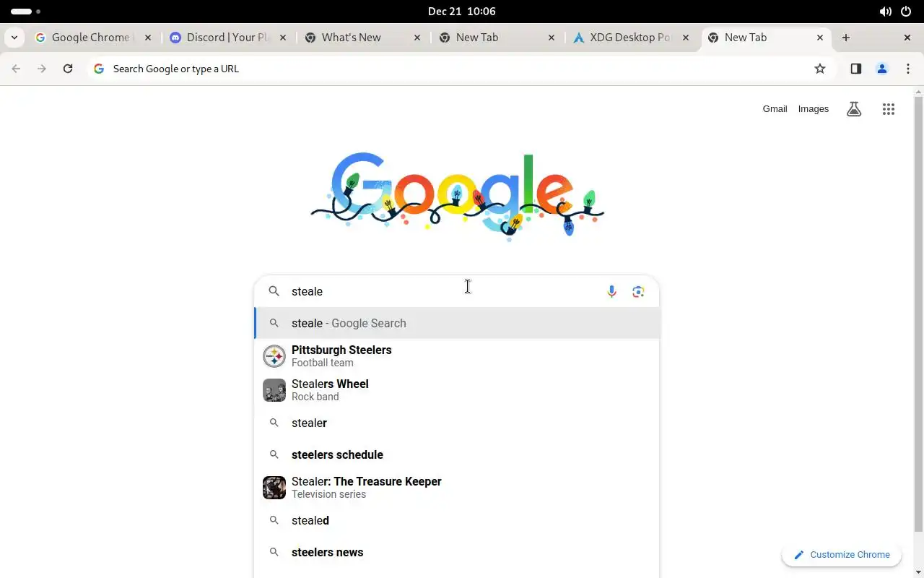Reload the current page
This screenshot has width=924, height=578.
point(68,69)
